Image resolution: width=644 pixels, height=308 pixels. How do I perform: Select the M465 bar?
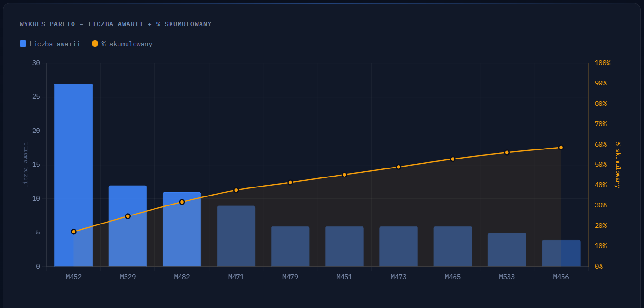coord(453,246)
